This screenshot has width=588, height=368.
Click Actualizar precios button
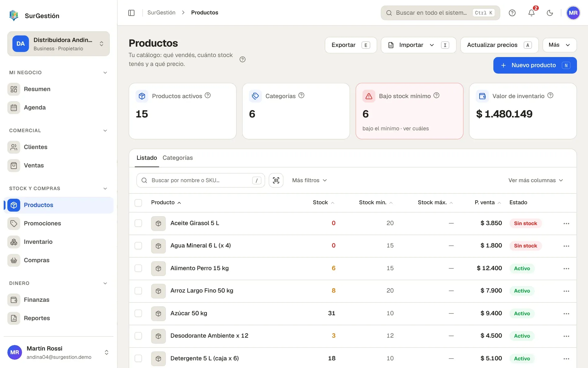pyautogui.click(x=499, y=45)
